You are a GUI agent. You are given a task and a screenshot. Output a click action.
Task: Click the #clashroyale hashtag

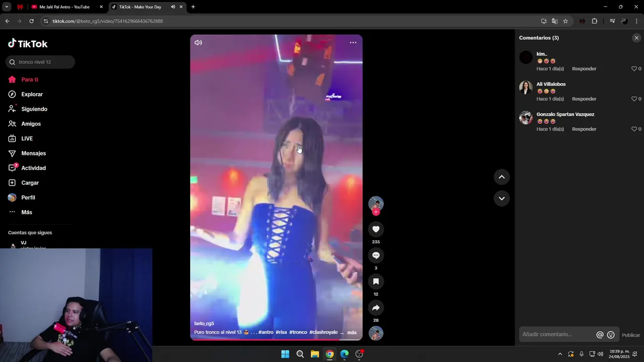click(324, 332)
